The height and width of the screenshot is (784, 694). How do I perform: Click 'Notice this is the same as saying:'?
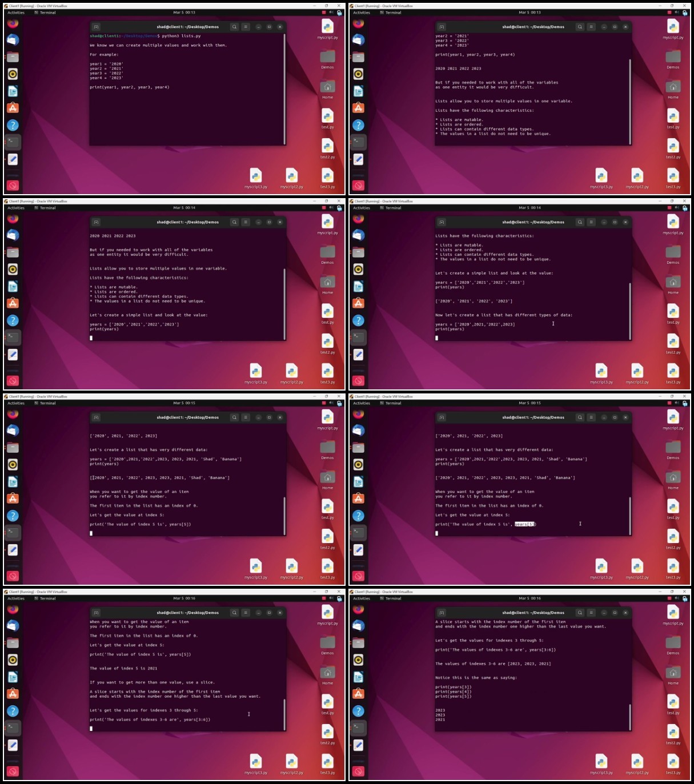click(476, 678)
